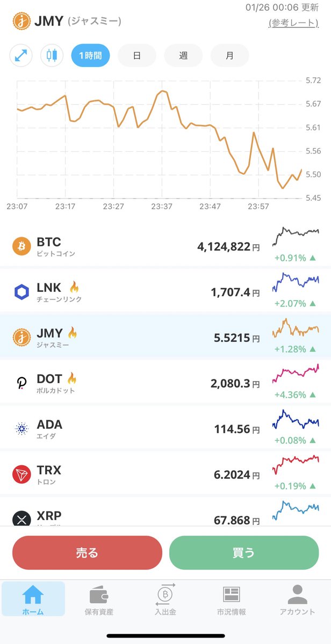The height and width of the screenshot is (644, 331).
Task: Open the 保有資産 wallet tab
Action: pyautogui.click(x=99, y=599)
